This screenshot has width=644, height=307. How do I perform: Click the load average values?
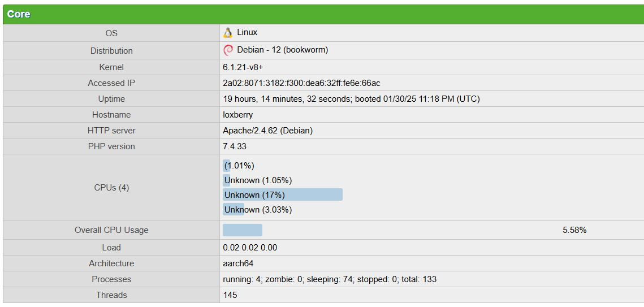(250, 248)
